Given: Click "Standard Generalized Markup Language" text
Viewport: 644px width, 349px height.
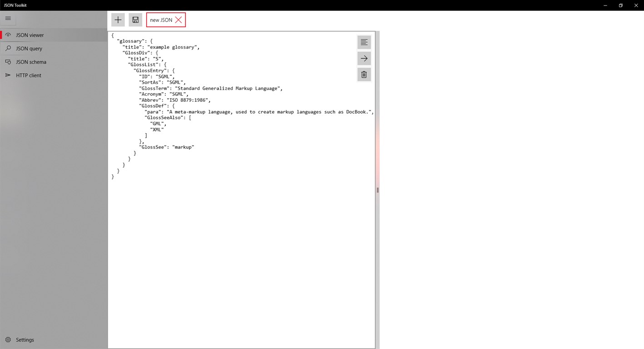Looking at the screenshot, I should pyautogui.click(x=227, y=88).
